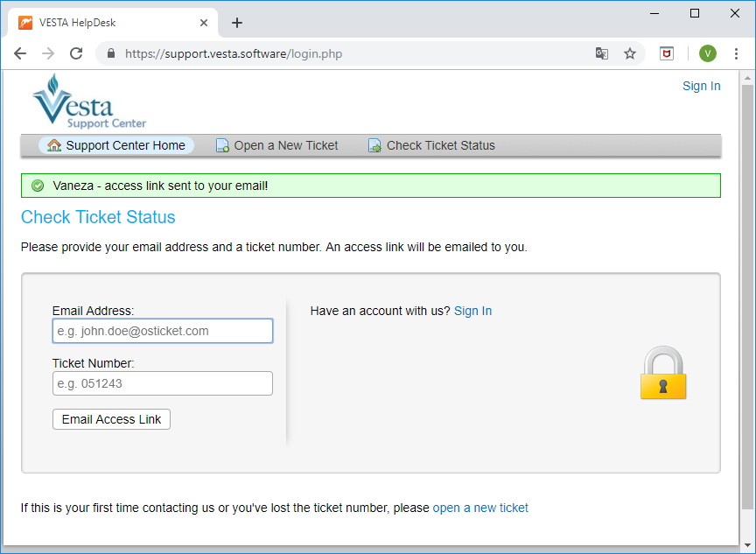Select Check Ticket Status in navigation
756x554 pixels.
click(x=431, y=145)
